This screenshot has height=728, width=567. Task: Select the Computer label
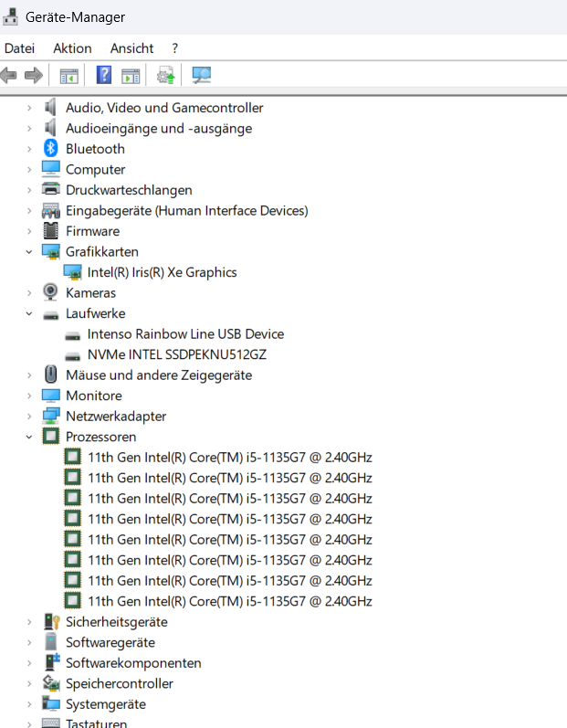coord(96,170)
